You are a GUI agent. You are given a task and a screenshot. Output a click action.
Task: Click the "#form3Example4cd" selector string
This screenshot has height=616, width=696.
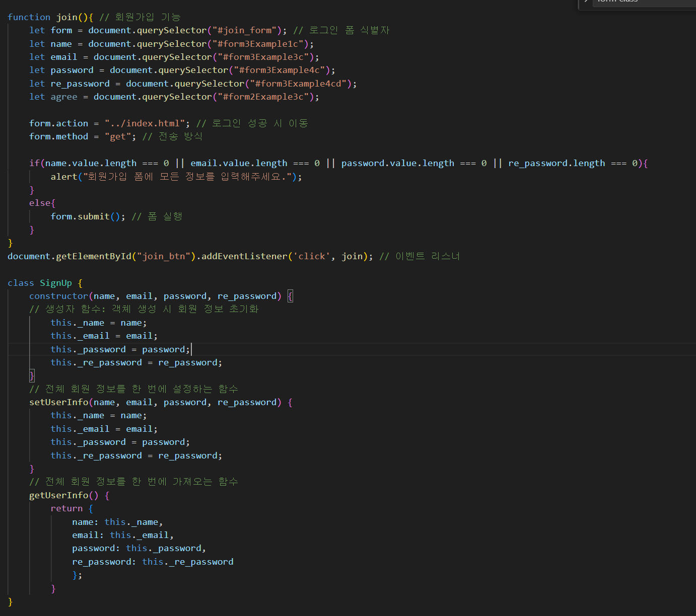point(298,84)
